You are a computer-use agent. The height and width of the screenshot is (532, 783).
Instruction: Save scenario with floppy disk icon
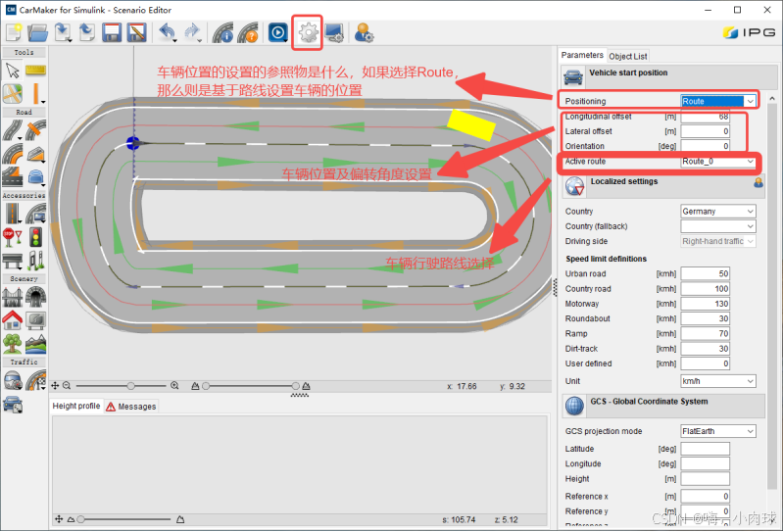[112, 33]
